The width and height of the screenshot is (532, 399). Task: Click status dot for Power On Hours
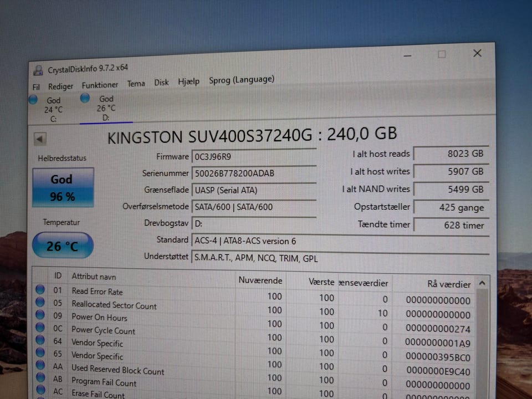[40, 315]
